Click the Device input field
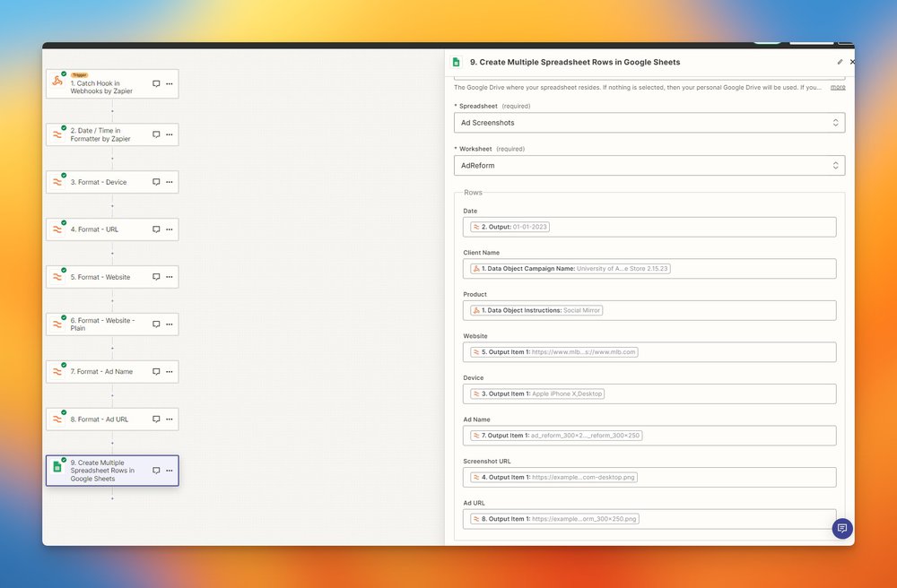This screenshot has height=588, width=897. pyautogui.click(x=649, y=393)
